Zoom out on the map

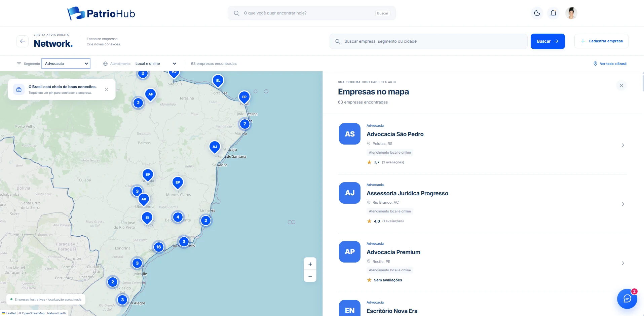pos(310,276)
